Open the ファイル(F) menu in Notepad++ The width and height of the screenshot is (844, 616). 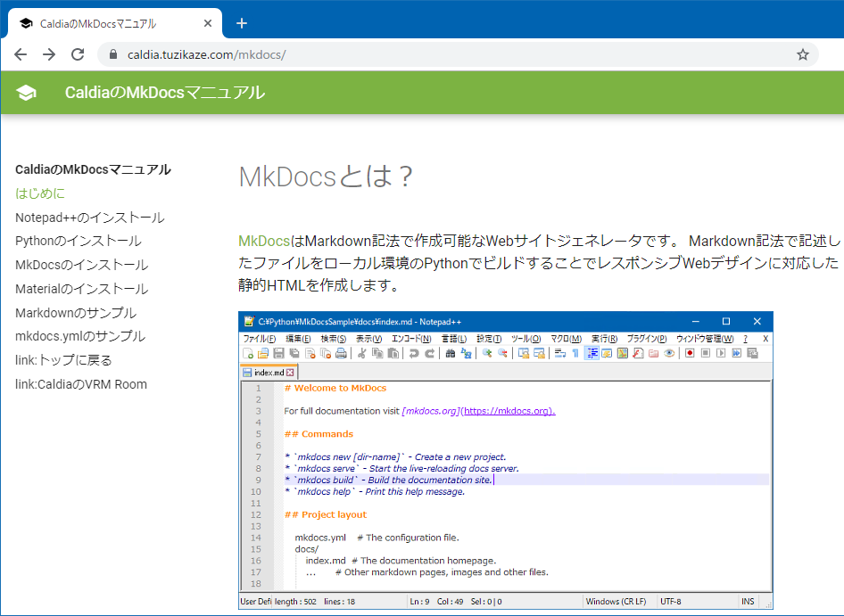[259, 339]
